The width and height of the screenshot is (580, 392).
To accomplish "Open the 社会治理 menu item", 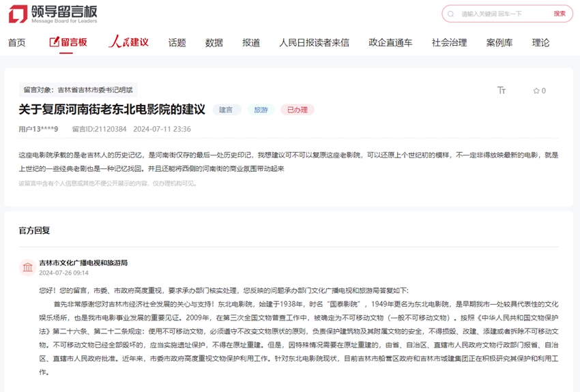I will coord(449,42).
